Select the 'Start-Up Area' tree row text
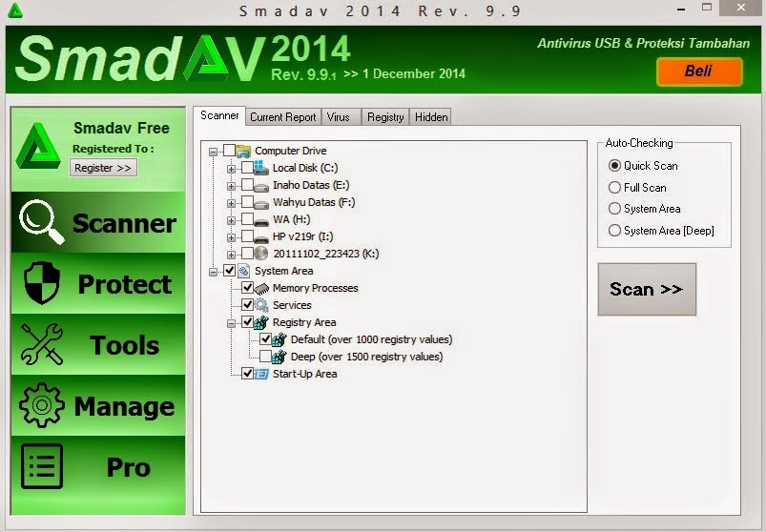 coord(305,374)
